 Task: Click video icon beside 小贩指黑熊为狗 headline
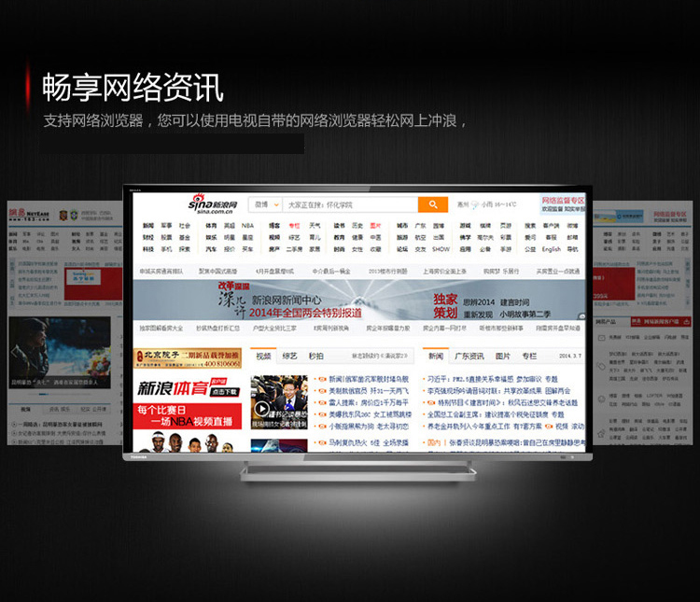tap(323, 427)
